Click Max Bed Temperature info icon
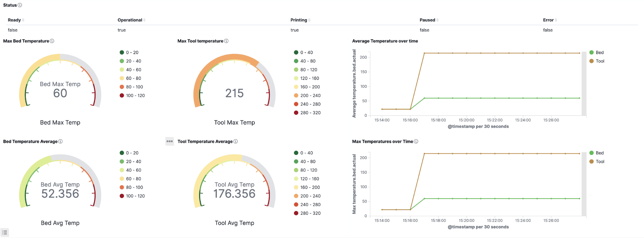The height and width of the screenshot is (238, 644). pos(52,41)
